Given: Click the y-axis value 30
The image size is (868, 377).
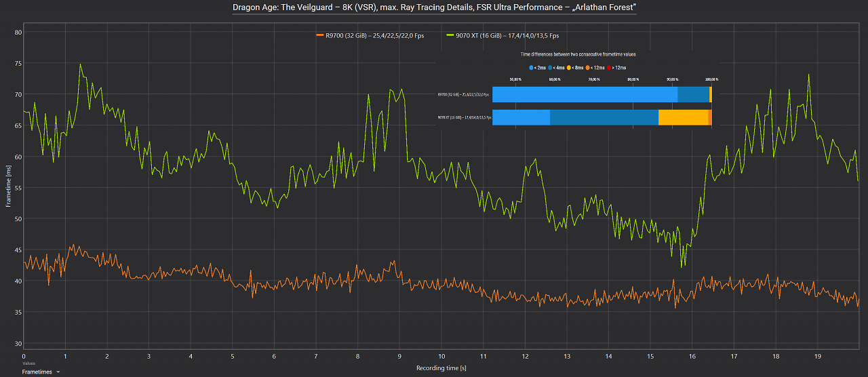Looking at the screenshot, I should (x=18, y=343).
